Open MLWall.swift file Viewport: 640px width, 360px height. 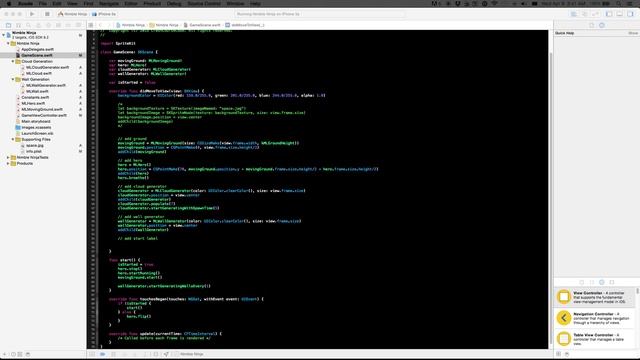click(x=37, y=91)
